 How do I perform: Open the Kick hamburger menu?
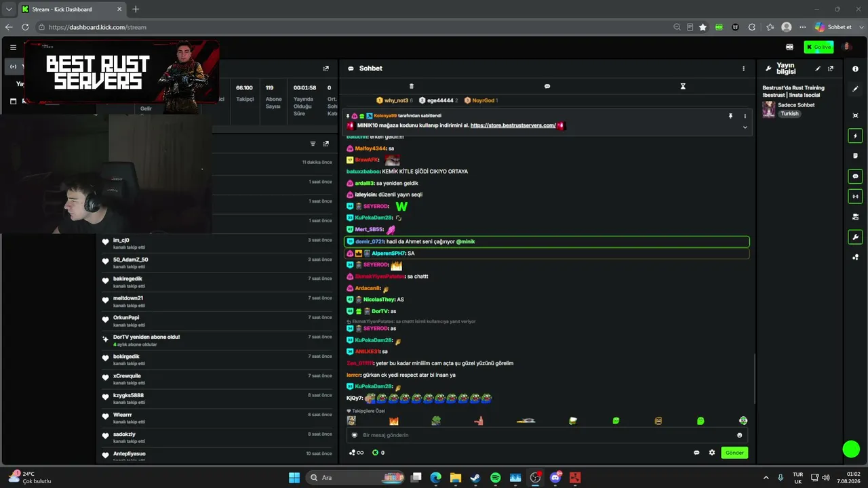coord(13,47)
